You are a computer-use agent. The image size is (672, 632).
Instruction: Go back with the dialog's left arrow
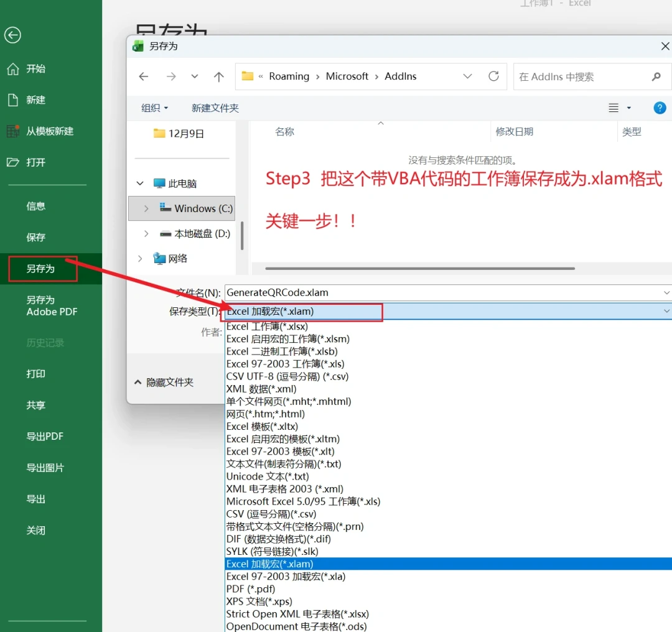(x=144, y=77)
